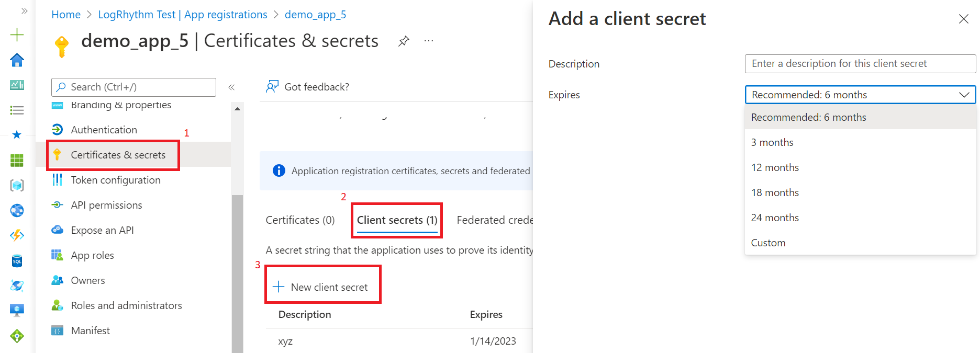Select the 12 months expiry option
This screenshot has height=353, width=980.
click(x=775, y=167)
